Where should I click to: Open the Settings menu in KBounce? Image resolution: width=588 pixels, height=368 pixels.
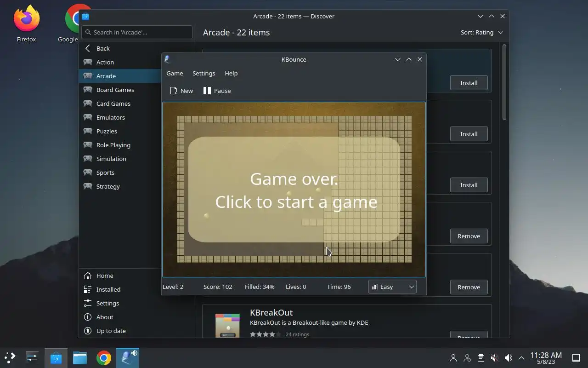click(204, 73)
